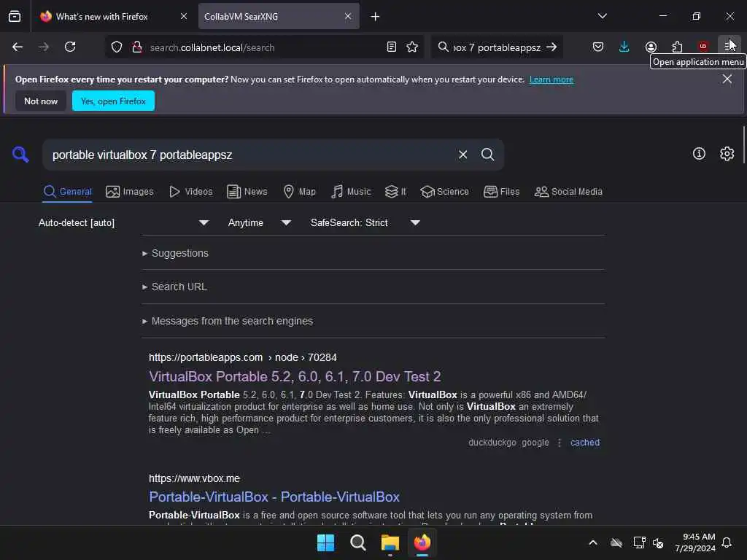List all tabs dropdown arrow
Image resolution: width=747 pixels, height=560 pixels.
[x=602, y=16]
